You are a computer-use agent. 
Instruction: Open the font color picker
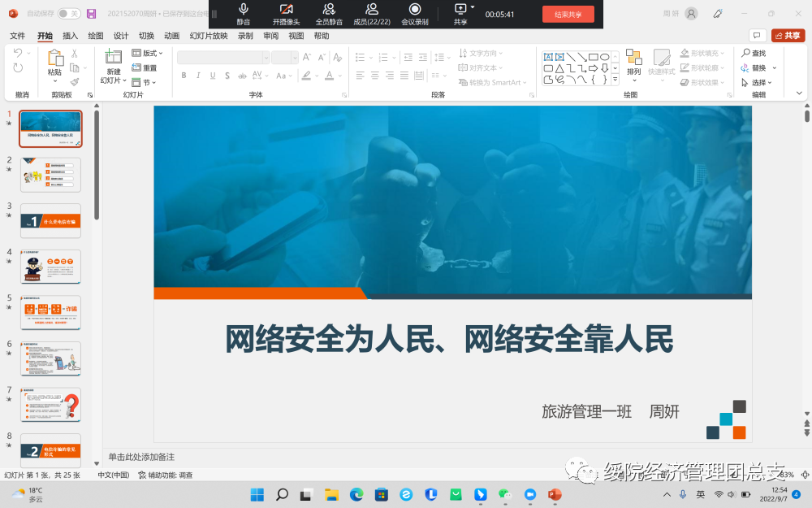(330, 76)
